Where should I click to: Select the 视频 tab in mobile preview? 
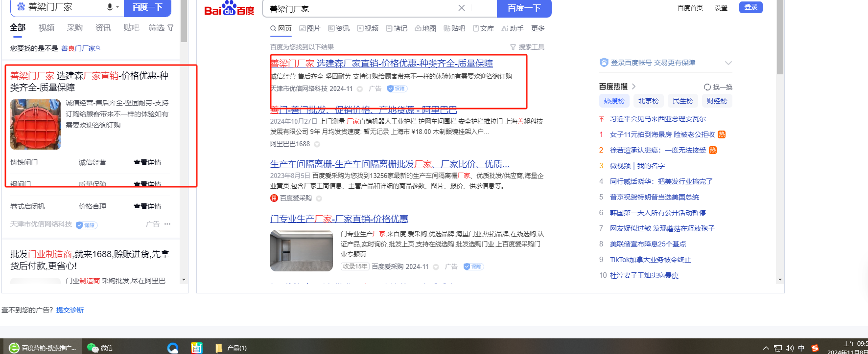(x=47, y=28)
